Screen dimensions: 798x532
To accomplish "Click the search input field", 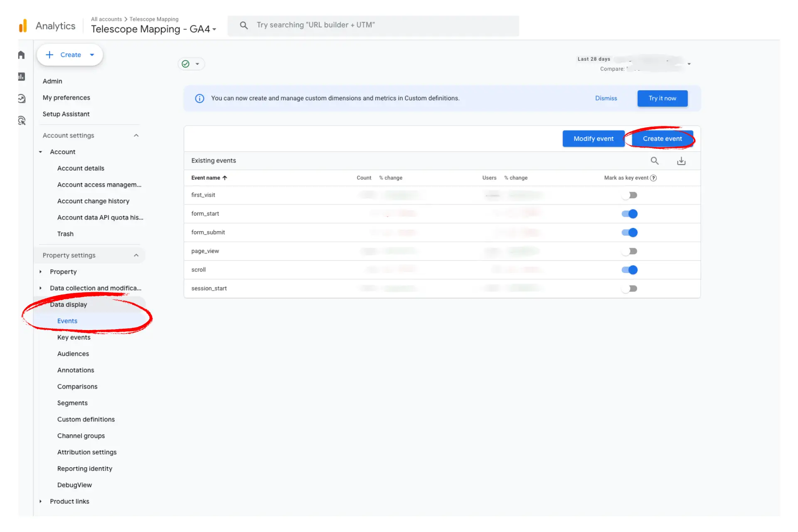I will point(373,25).
